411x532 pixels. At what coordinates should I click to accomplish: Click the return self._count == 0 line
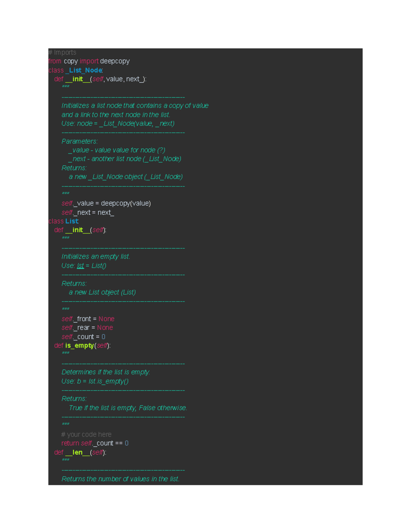[x=95, y=443]
